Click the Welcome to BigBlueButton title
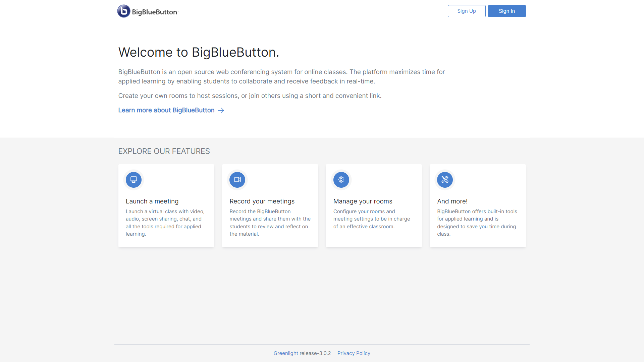644x362 pixels. tap(199, 52)
